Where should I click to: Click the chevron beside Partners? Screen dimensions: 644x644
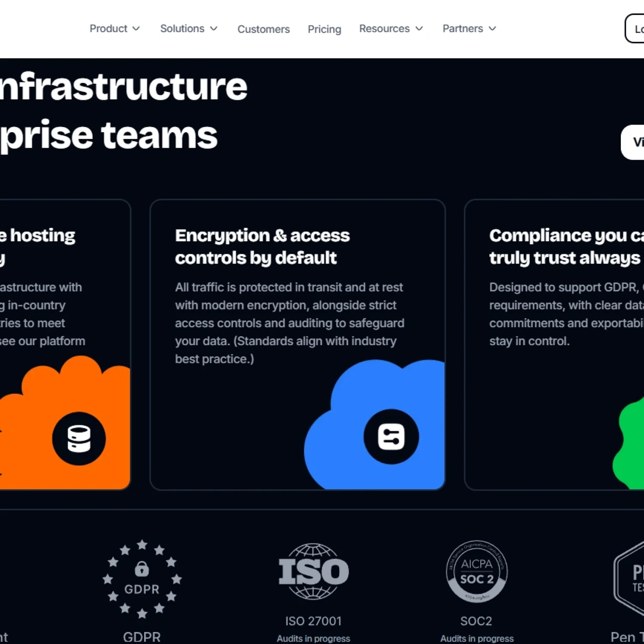492,29
